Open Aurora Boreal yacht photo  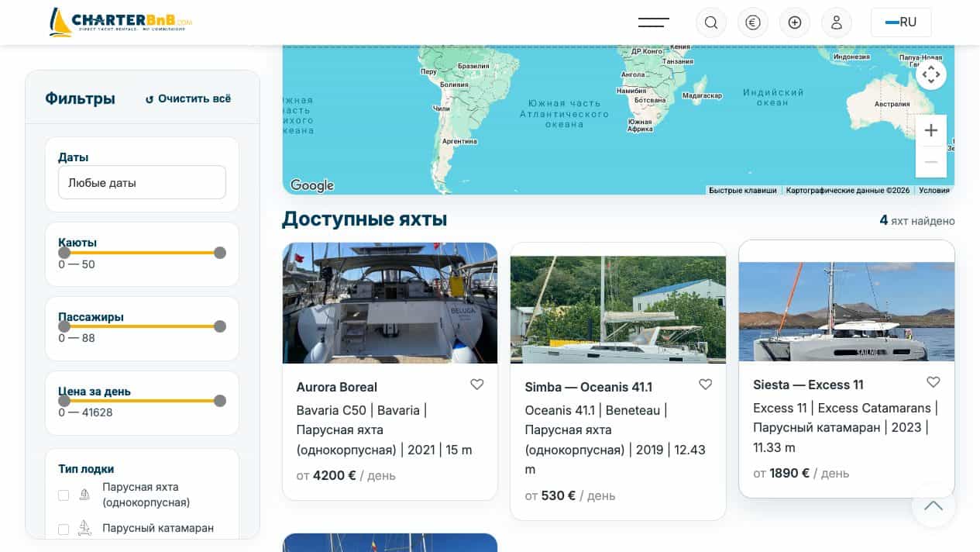[x=390, y=303]
